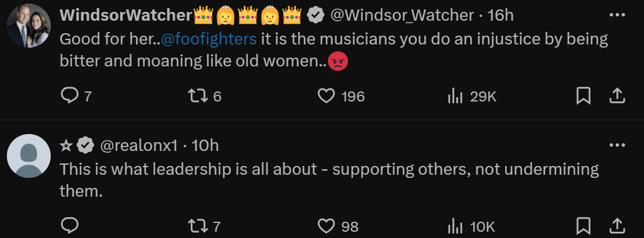This screenshot has height=238, width=644.
Task: Bookmark the @realonx1 tweet
Action: click(x=584, y=225)
